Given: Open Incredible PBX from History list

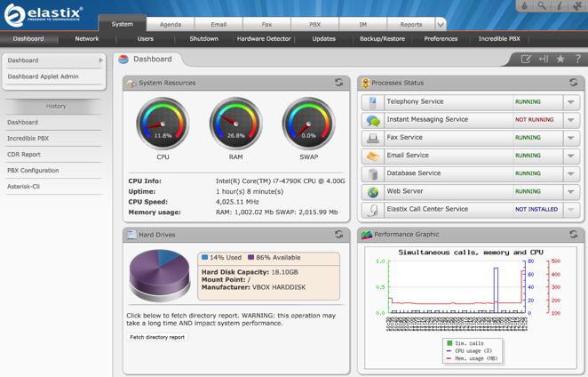Looking at the screenshot, I should click(28, 139).
